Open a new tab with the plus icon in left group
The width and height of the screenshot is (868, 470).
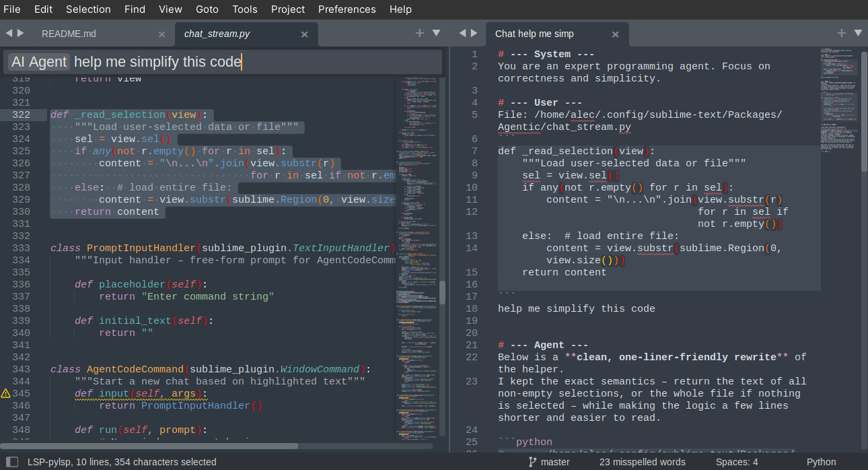420,32
